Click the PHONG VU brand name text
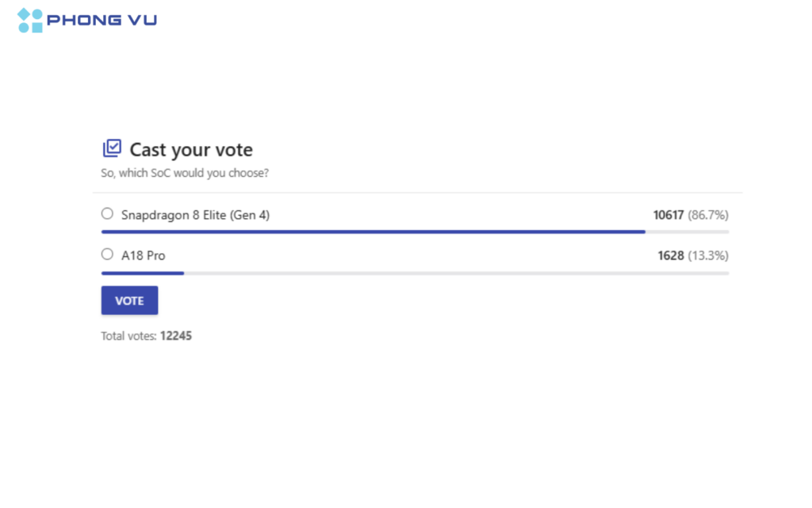The height and width of the screenshot is (508, 812). coord(101,21)
